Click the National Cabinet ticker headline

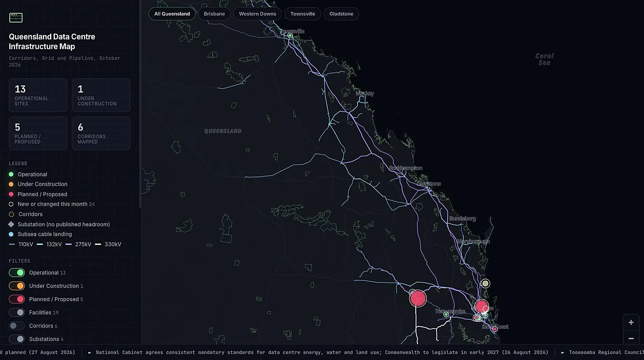tap(322, 352)
